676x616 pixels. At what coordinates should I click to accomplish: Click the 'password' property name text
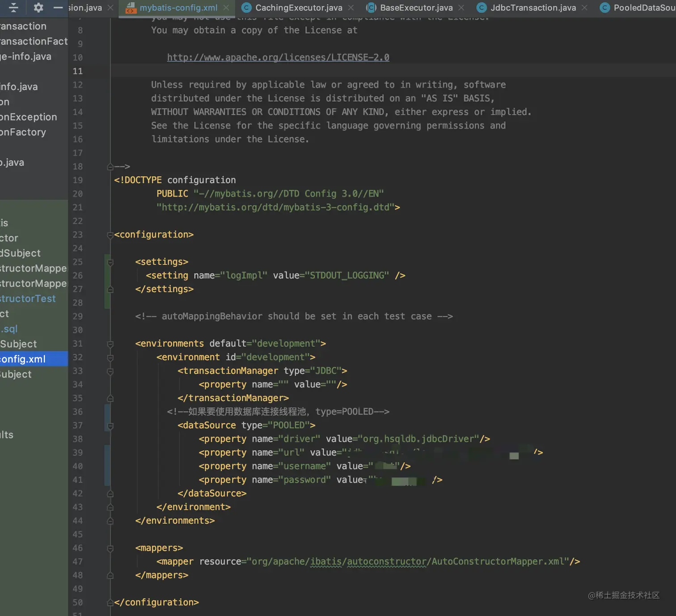305,480
